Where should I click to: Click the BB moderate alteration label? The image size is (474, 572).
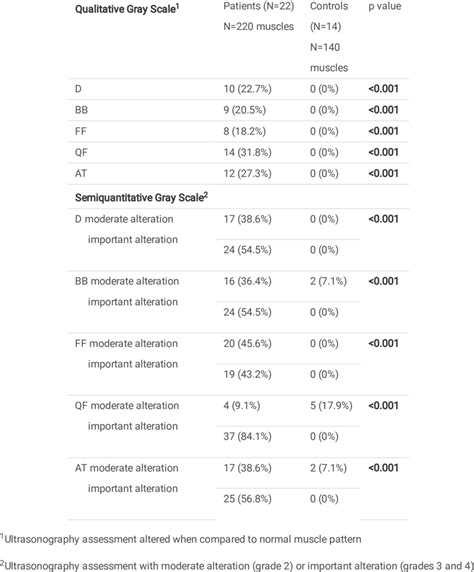127,281
